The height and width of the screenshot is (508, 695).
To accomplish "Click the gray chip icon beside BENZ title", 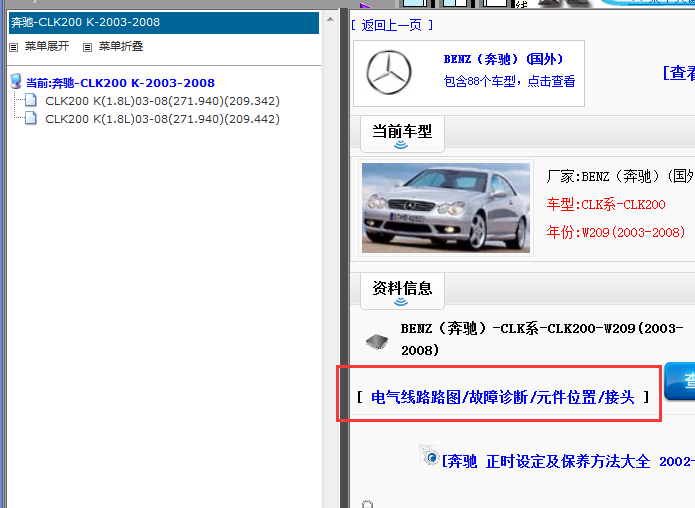I will tap(377, 341).
